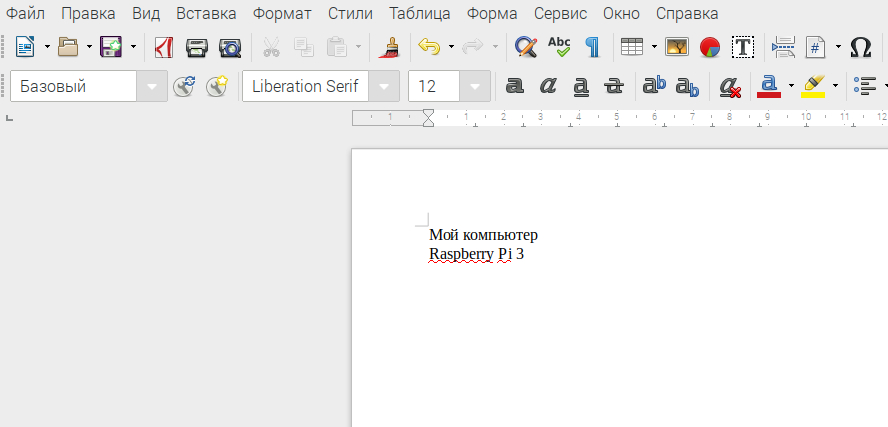This screenshot has height=427, width=888.
Task: Open the Формат menu
Action: 282,14
